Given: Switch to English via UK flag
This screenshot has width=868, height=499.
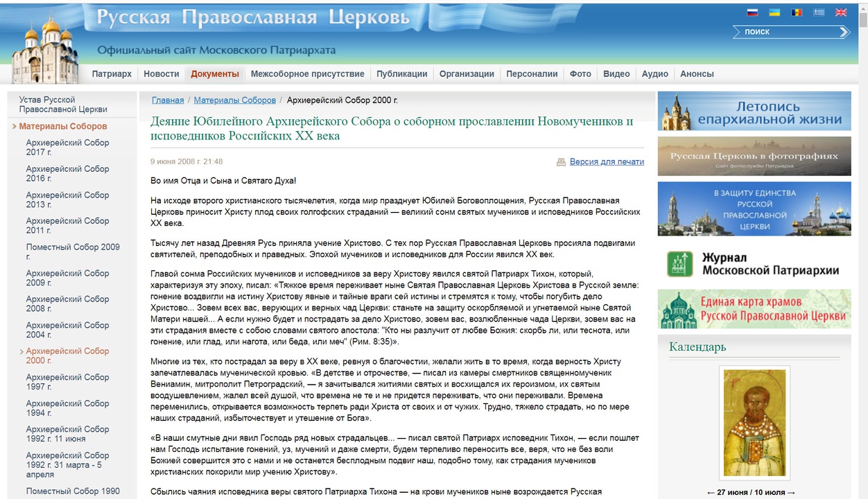Looking at the screenshot, I should click(841, 12).
